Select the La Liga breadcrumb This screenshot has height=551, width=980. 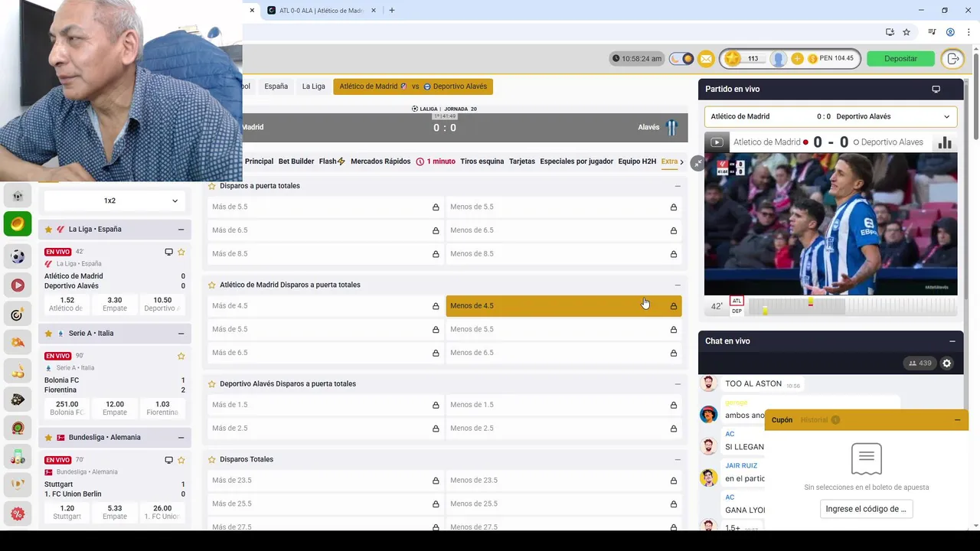[x=313, y=86]
